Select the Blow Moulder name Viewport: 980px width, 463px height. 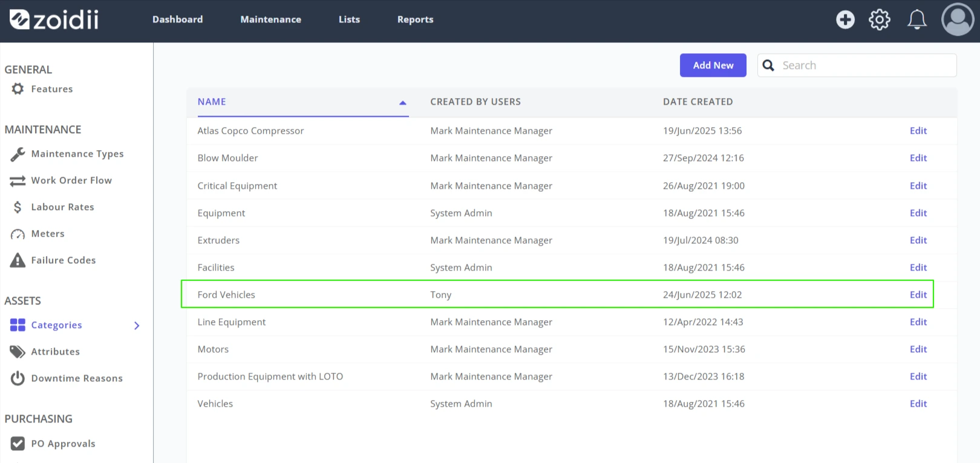coord(227,158)
